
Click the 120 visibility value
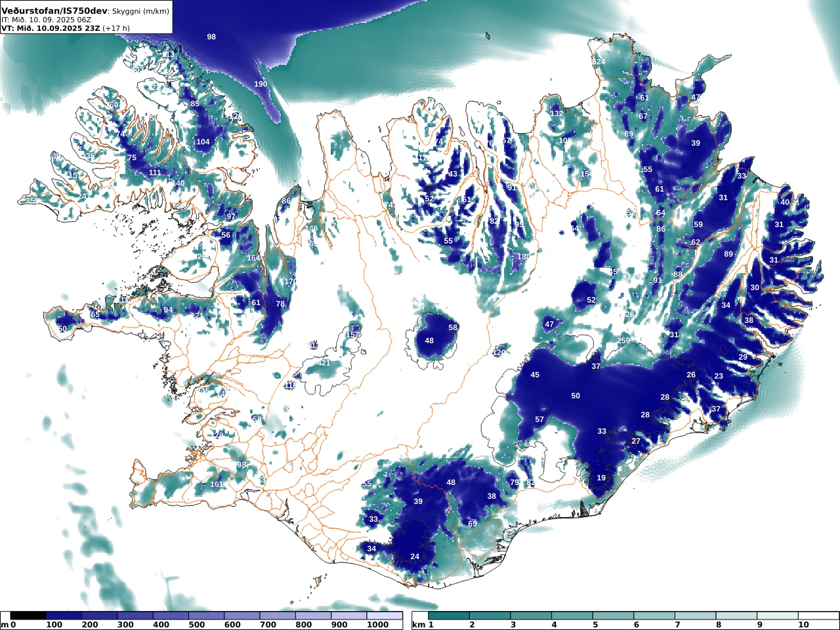click(x=499, y=352)
